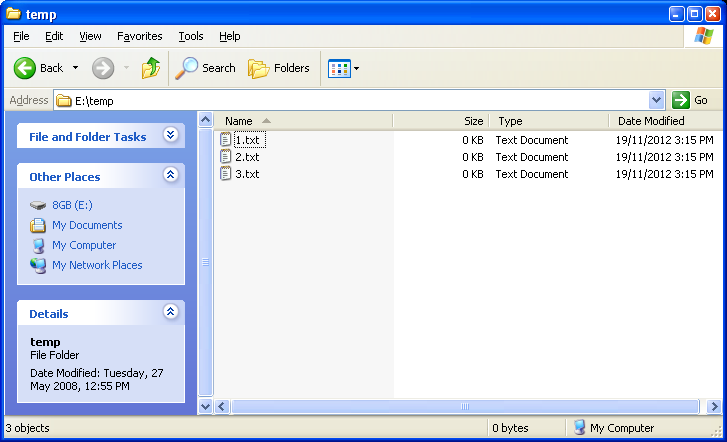Open the Favorites menu
The height and width of the screenshot is (442, 727).
pos(139,36)
